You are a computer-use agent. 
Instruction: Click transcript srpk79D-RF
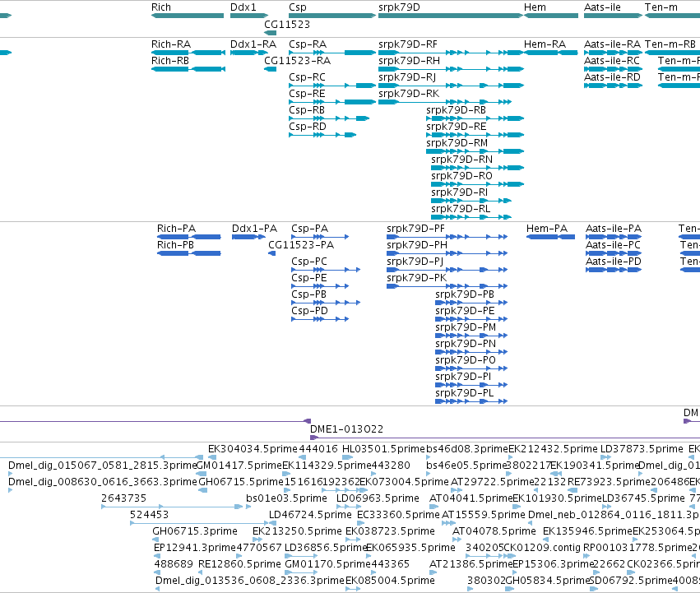click(x=451, y=53)
